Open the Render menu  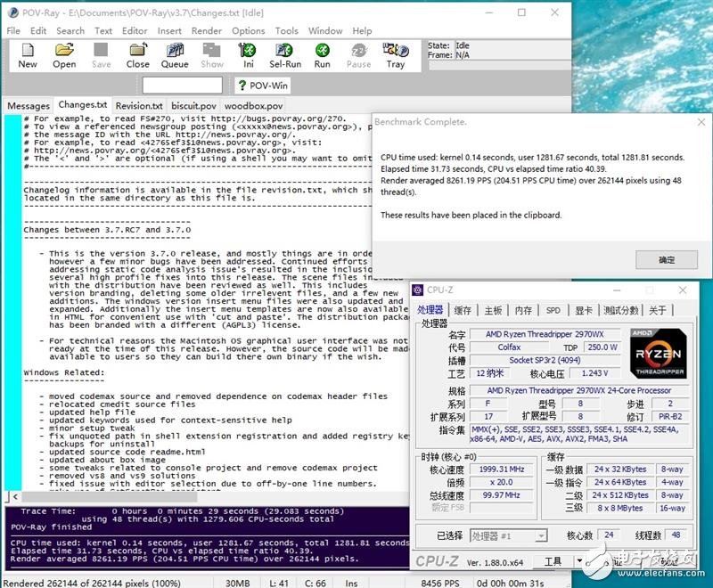[x=207, y=31]
